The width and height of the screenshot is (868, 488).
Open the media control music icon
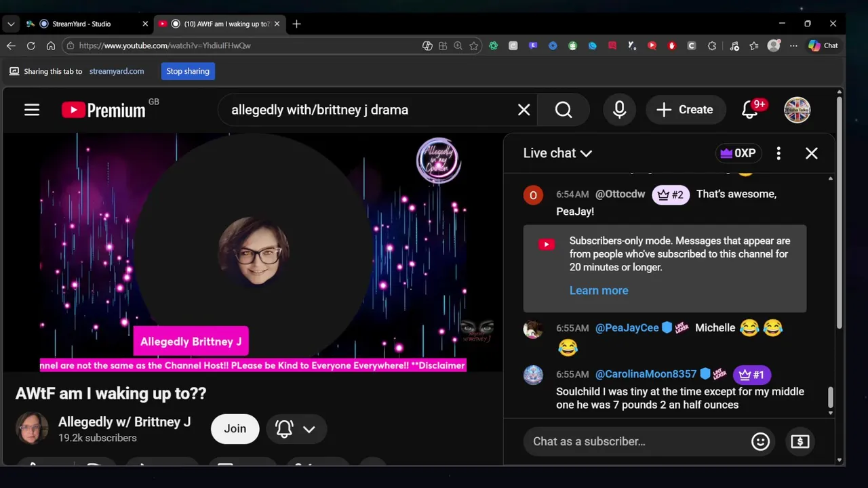click(734, 45)
